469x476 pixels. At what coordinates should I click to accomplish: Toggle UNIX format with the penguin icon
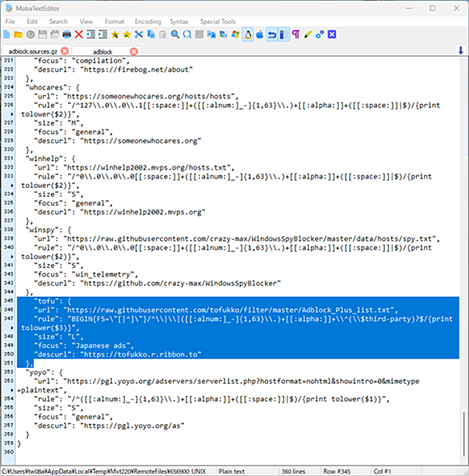click(248, 34)
